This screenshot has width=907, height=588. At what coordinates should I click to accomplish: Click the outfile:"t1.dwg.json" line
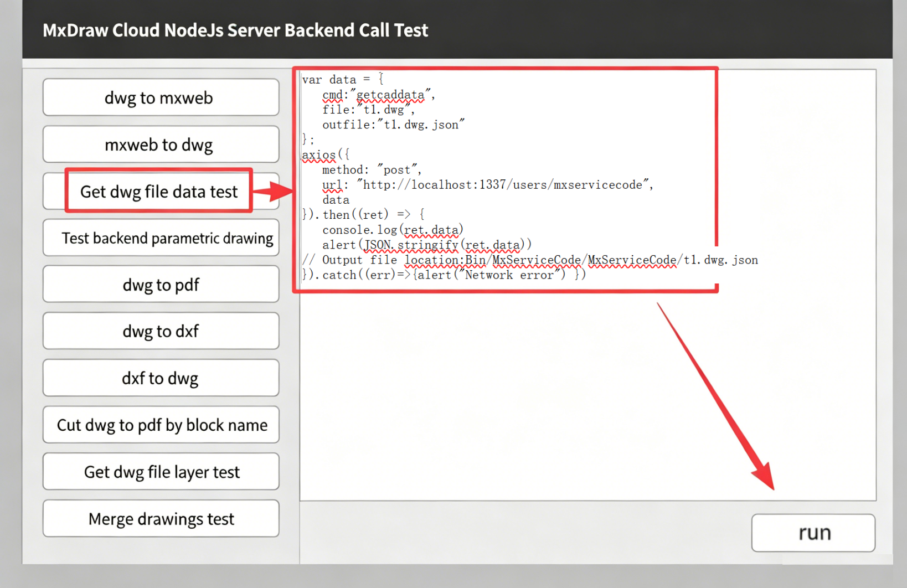coord(393,125)
